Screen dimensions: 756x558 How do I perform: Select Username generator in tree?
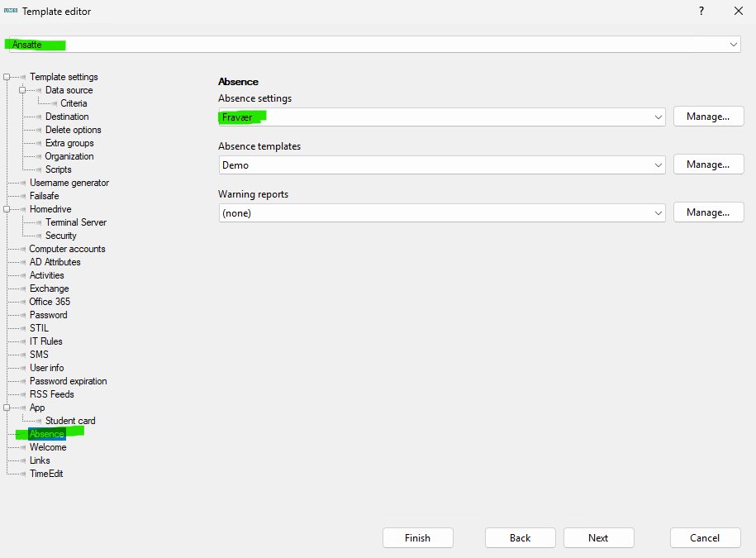pyautogui.click(x=69, y=183)
